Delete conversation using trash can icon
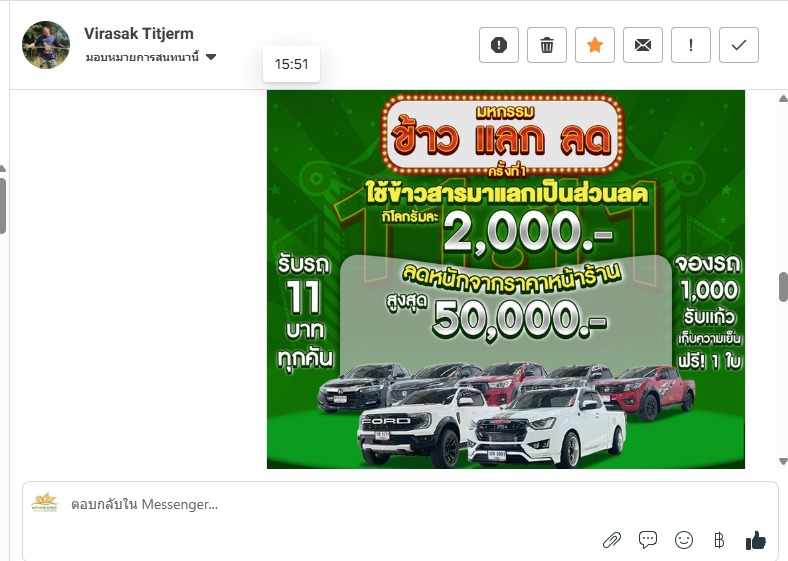Viewport: 788px width, 561px height. tap(547, 45)
